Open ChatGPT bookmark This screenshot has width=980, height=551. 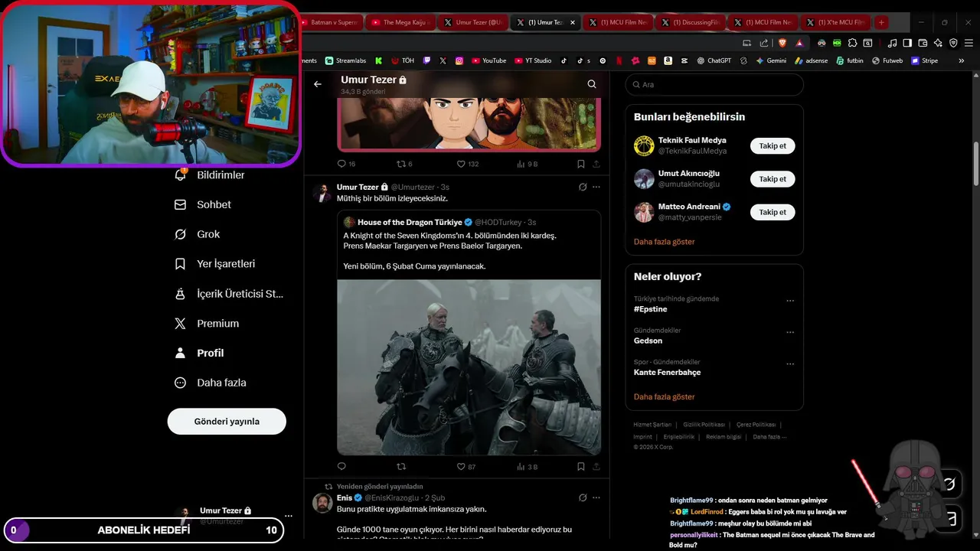point(714,60)
